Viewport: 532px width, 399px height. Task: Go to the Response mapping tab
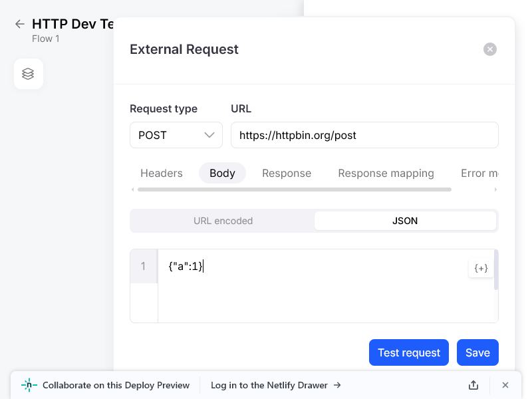[x=386, y=173]
